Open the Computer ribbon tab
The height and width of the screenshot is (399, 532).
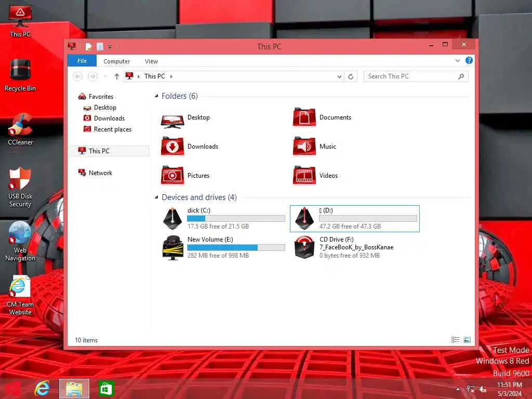tap(117, 61)
